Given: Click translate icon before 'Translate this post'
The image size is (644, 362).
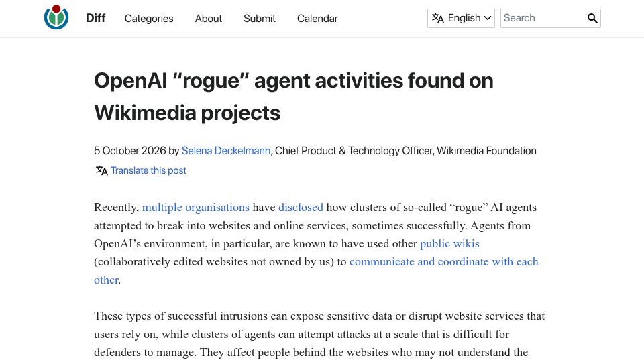Looking at the screenshot, I should (101, 170).
